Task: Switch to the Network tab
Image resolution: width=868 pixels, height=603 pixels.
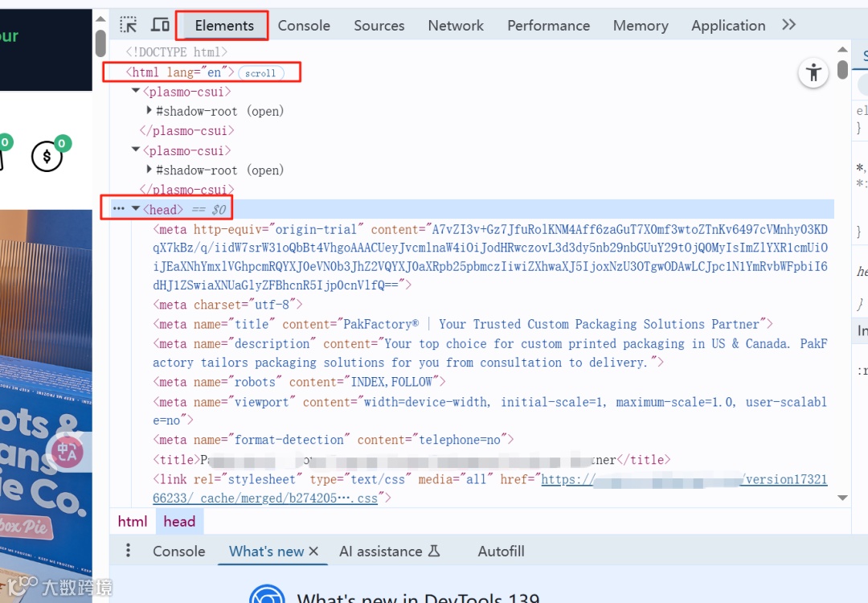Action: click(456, 26)
